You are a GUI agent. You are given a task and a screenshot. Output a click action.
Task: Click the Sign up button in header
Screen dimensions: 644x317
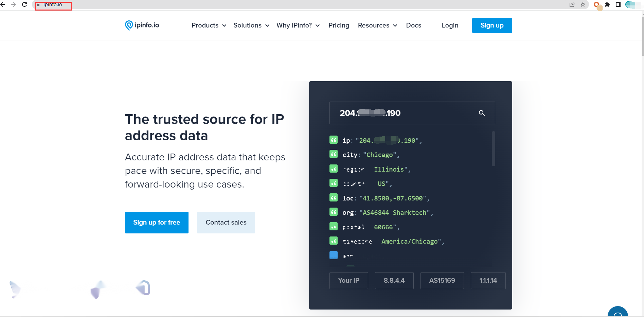[492, 25]
